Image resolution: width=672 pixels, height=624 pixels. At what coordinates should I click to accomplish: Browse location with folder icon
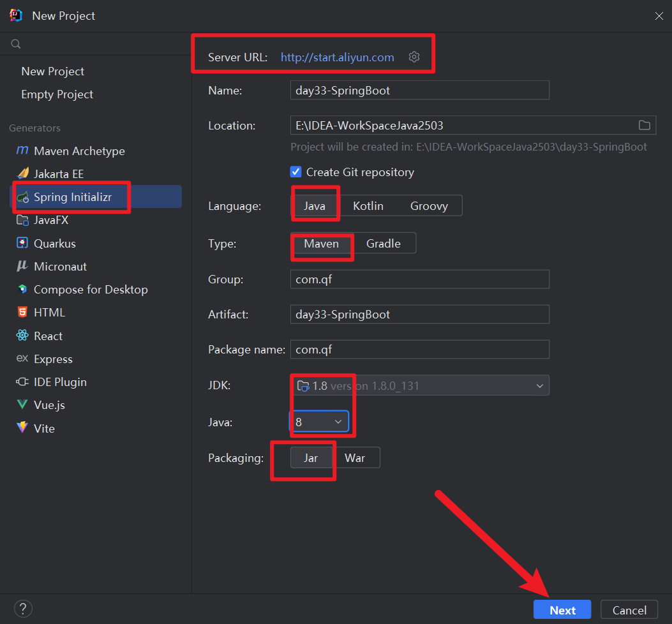point(644,125)
